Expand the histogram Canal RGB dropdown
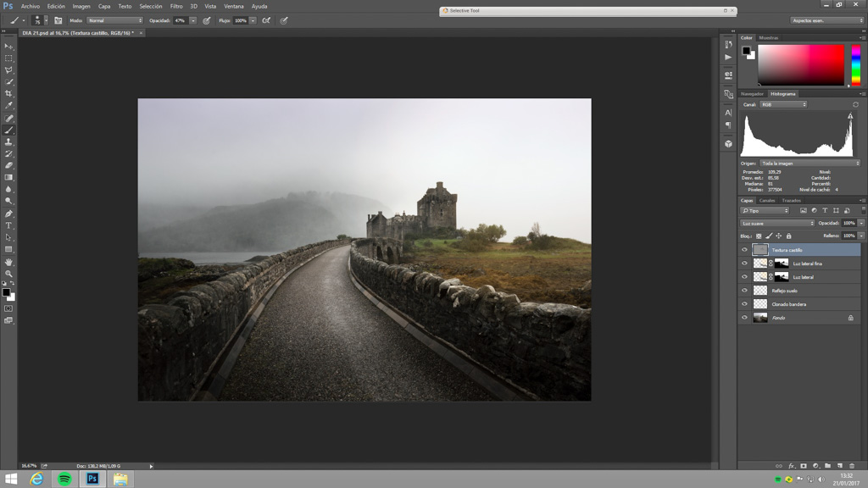The width and height of the screenshot is (868, 488). pyautogui.click(x=783, y=104)
